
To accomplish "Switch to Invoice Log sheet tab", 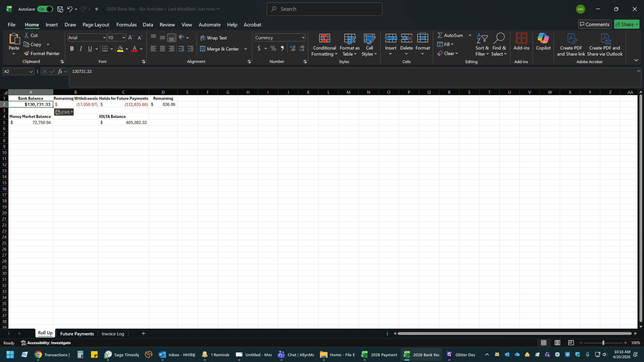I will [113, 334].
